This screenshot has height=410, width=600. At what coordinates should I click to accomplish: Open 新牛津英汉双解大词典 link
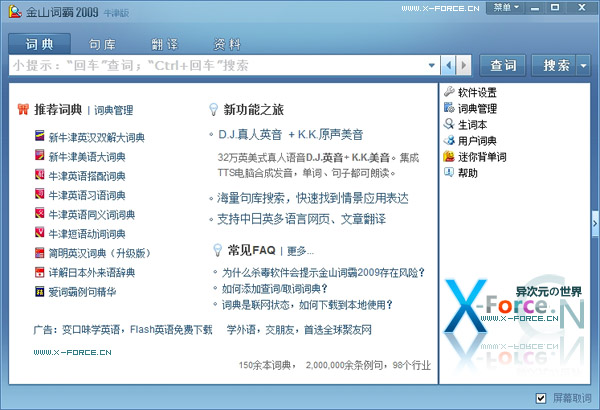pyautogui.click(x=97, y=137)
